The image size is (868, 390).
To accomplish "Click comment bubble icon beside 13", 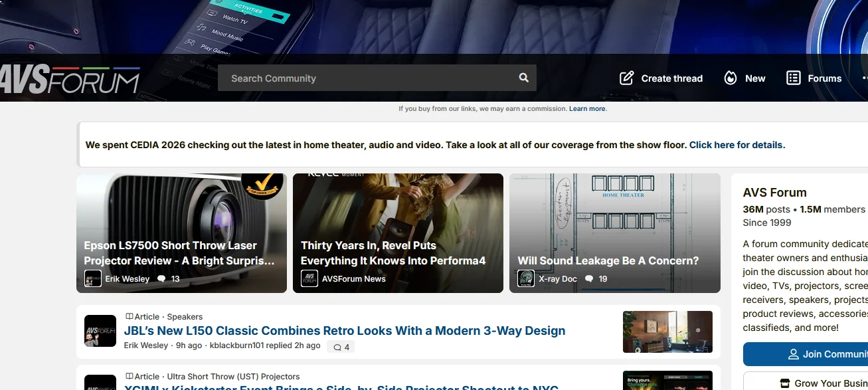I will (x=161, y=279).
